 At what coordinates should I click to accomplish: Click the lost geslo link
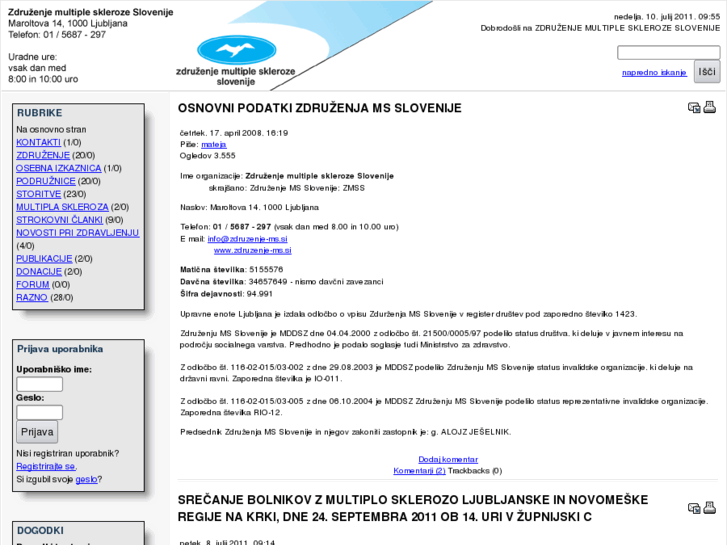[86, 479]
